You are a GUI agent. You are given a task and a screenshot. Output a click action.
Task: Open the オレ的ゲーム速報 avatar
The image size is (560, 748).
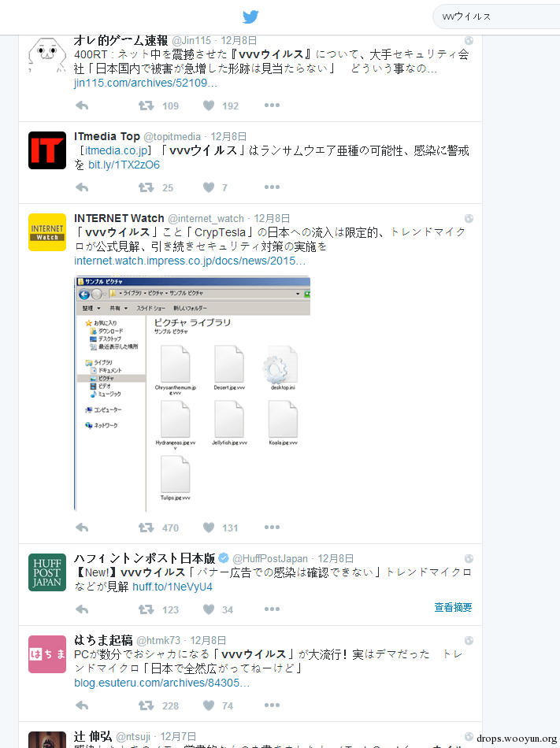coord(46,54)
